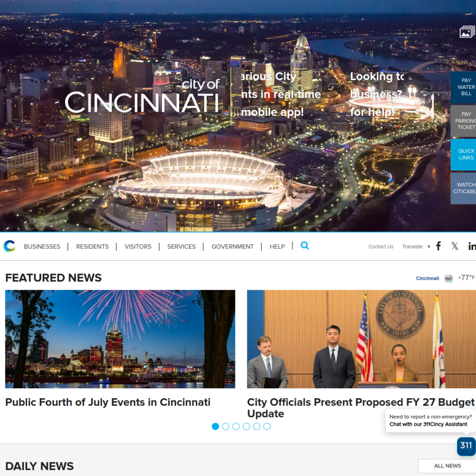Click the weather cloud icon next to Cincinnati
This screenshot has height=476, width=476.
click(x=448, y=278)
